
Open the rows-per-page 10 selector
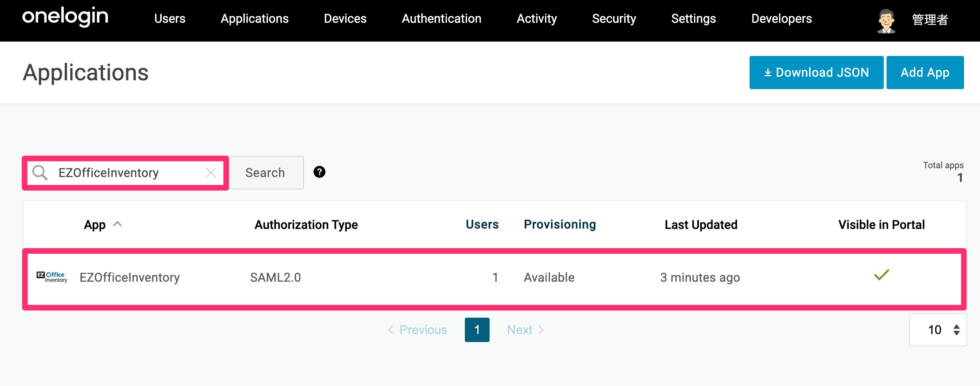pyautogui.click(x=938, y=330)
